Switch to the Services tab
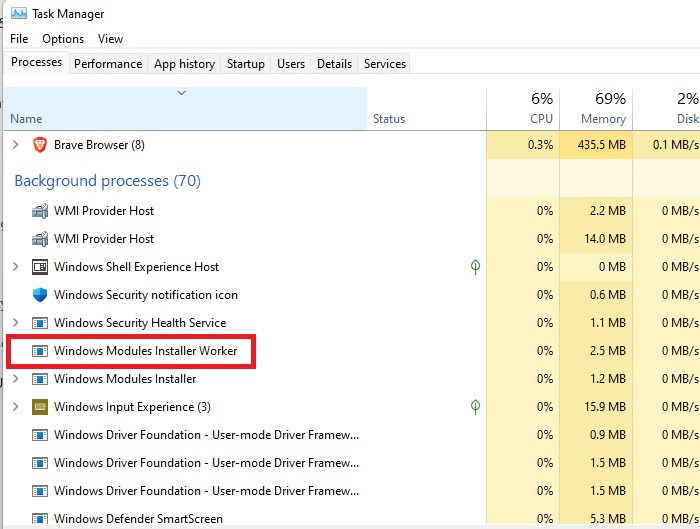Image resolution: width=700 pixels, height=529 pixels. coord(385,64)
